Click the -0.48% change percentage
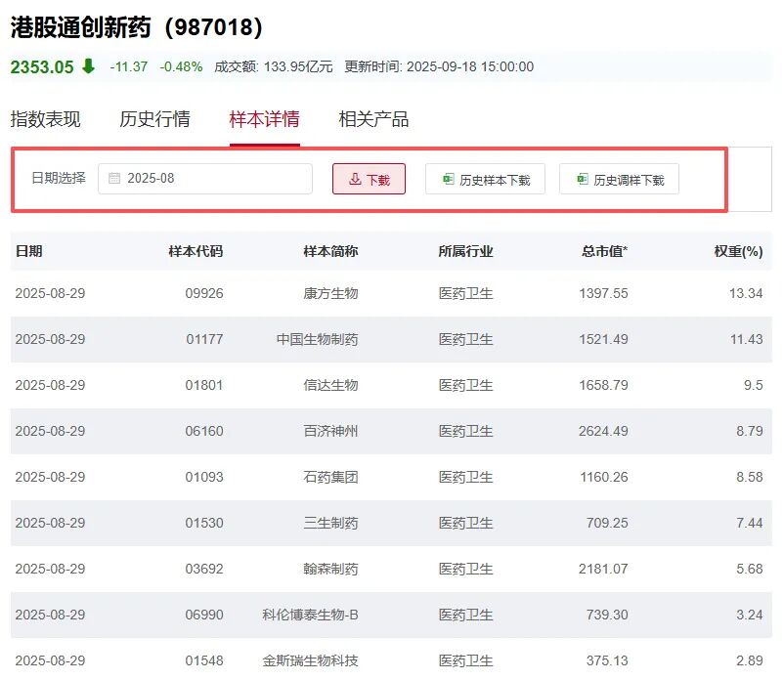Screen dimensions: 784x680 [x=181, y=67]
